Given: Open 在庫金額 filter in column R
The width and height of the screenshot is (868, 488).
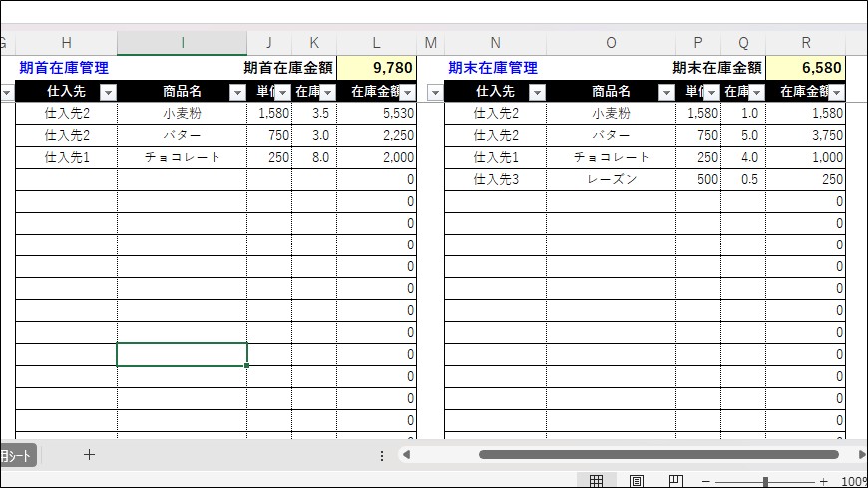Looking at the screenshot, I should [x=836, y=92].
